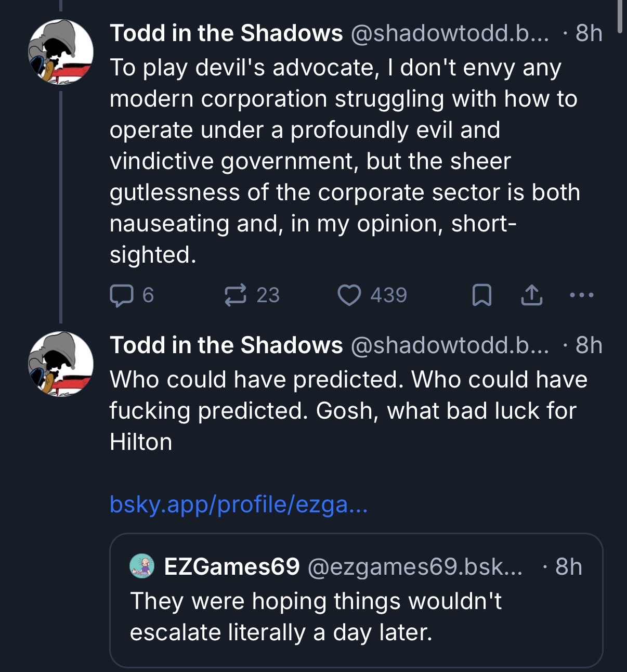Bookmark the first post
This screenshot has height=672, width=627.
pyautogui.click(x=481, y=295)
